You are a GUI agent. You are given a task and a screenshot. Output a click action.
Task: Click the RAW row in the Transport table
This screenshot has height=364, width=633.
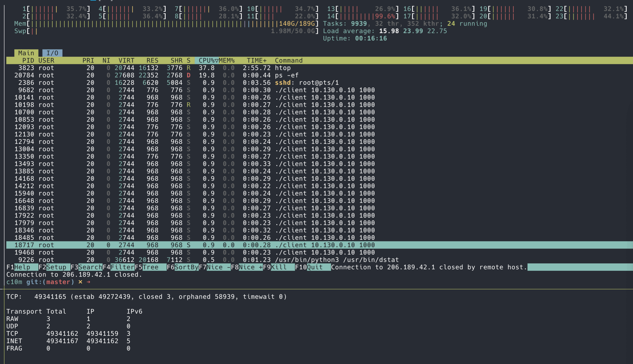click(x=68, y=319)
